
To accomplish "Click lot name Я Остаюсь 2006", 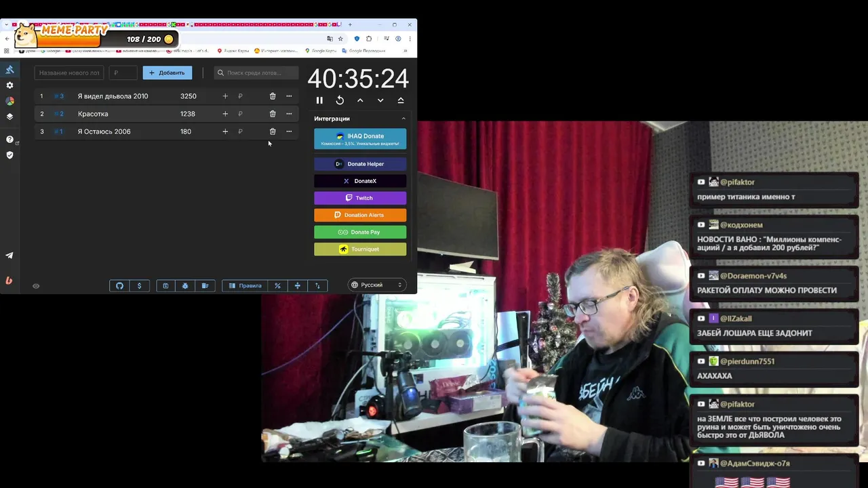I will point(104,131).
